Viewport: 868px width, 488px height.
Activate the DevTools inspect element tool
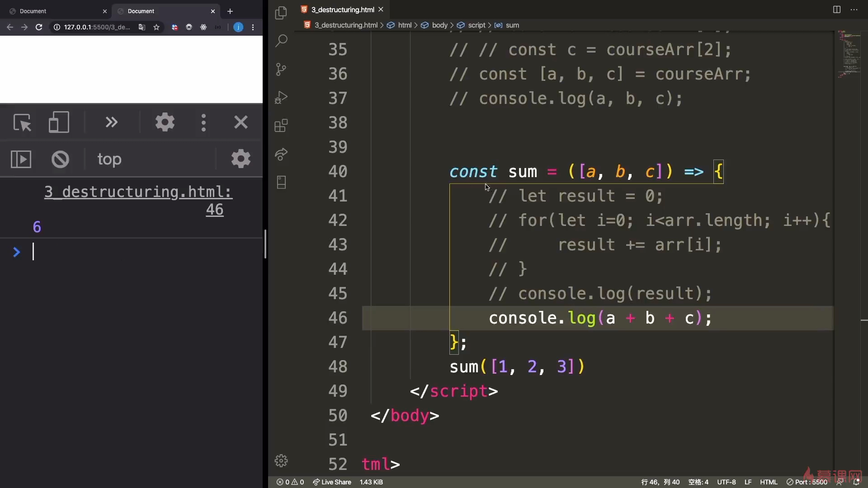point(22,122)
